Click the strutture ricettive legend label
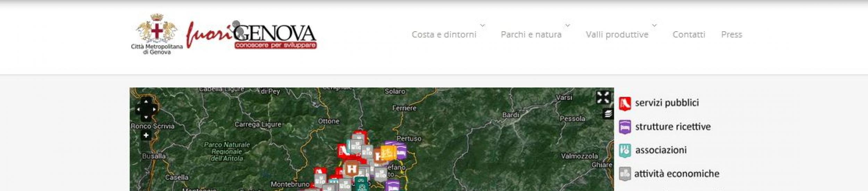868x191 pixels. click(673, 127)
